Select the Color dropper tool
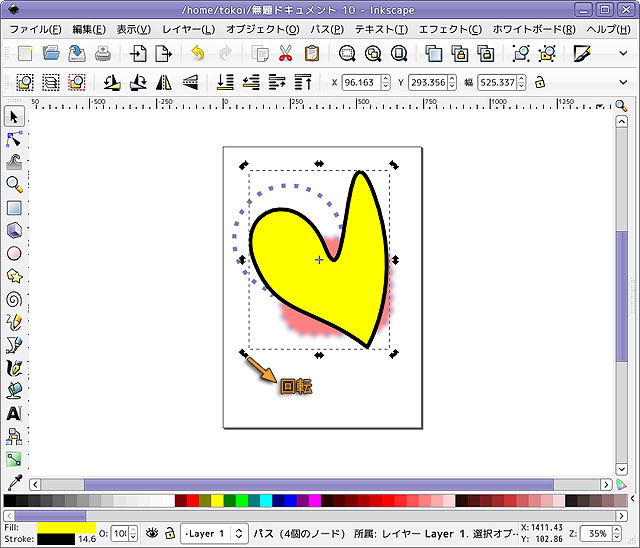This screenshot has height=548, width=640. tap(14, 483)
